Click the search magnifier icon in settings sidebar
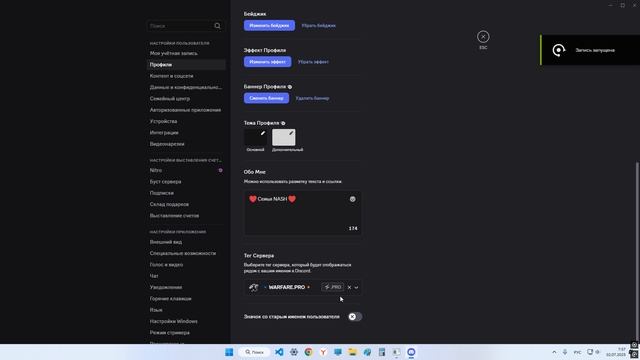Viewport: 640px width, 360px height. 218,26
